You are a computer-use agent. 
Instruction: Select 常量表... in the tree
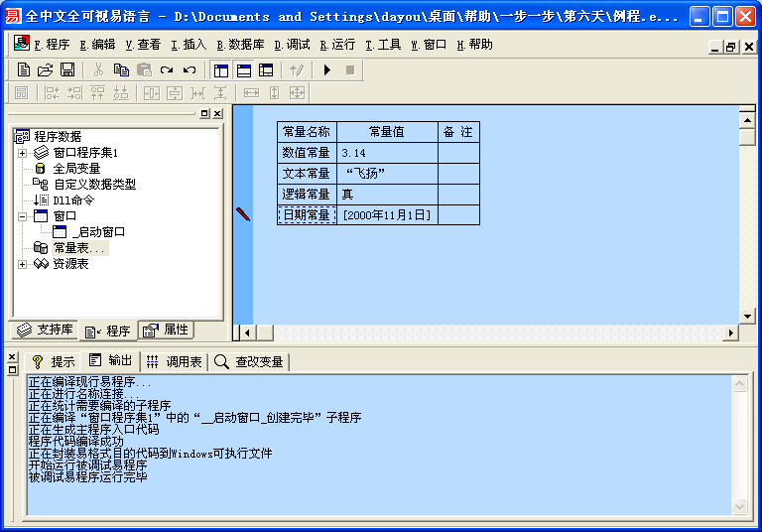79,248
